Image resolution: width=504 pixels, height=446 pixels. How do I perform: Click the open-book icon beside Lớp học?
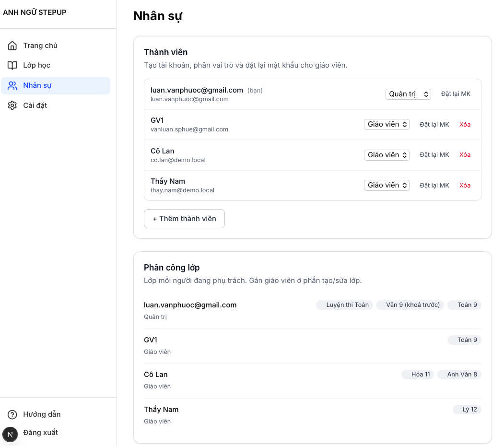coord(12,65)
